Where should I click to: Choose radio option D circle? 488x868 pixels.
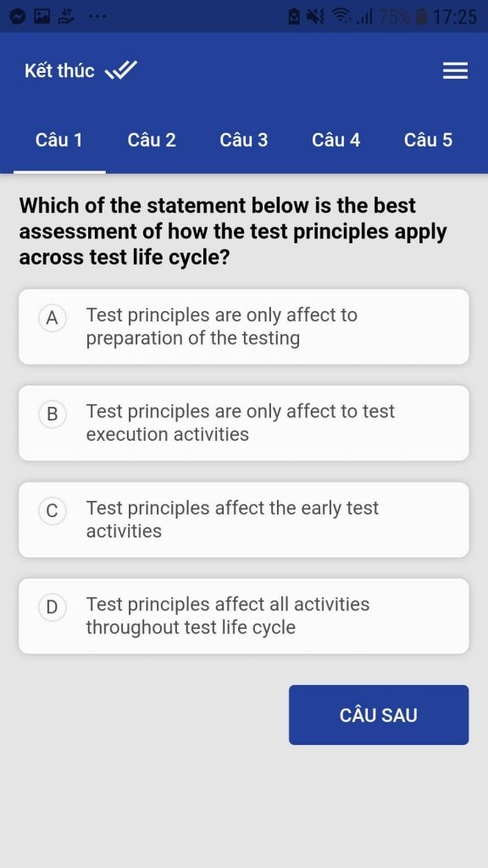click(x=52, y=607)
